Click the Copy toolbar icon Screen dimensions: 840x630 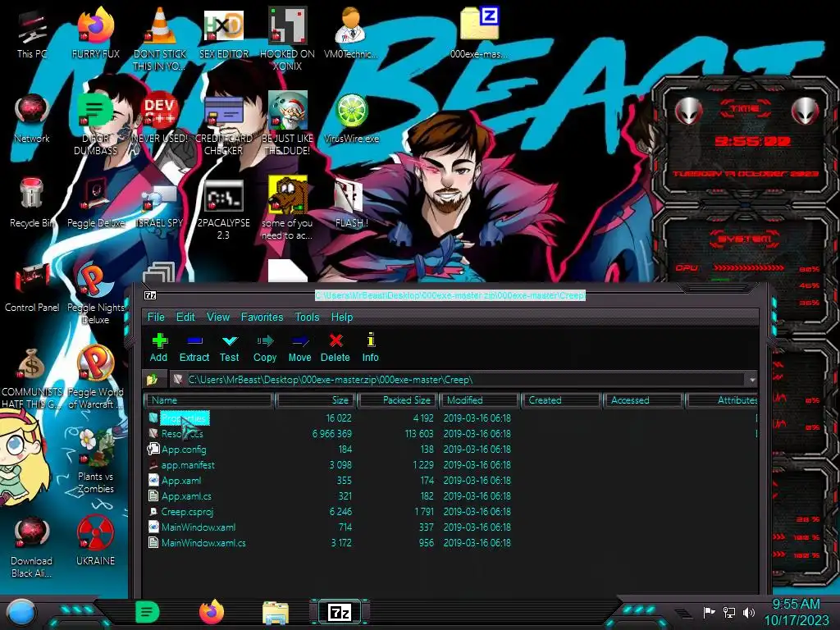265,347
